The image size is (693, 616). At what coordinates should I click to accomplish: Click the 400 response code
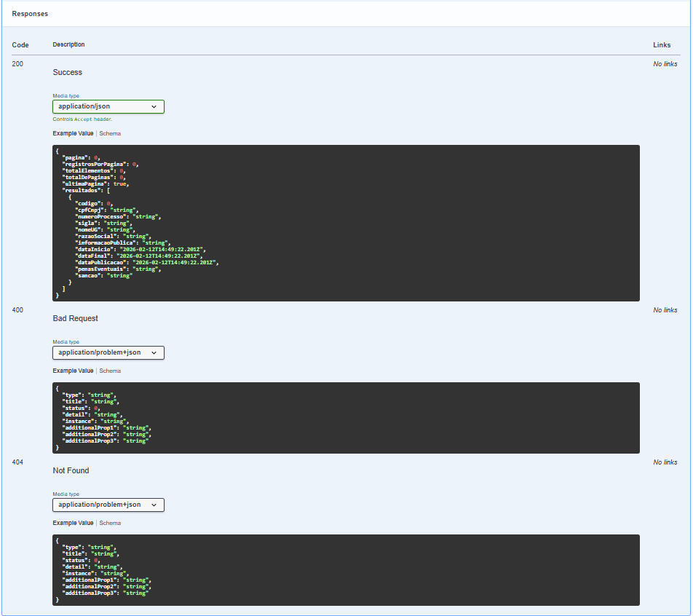point(17,310)
